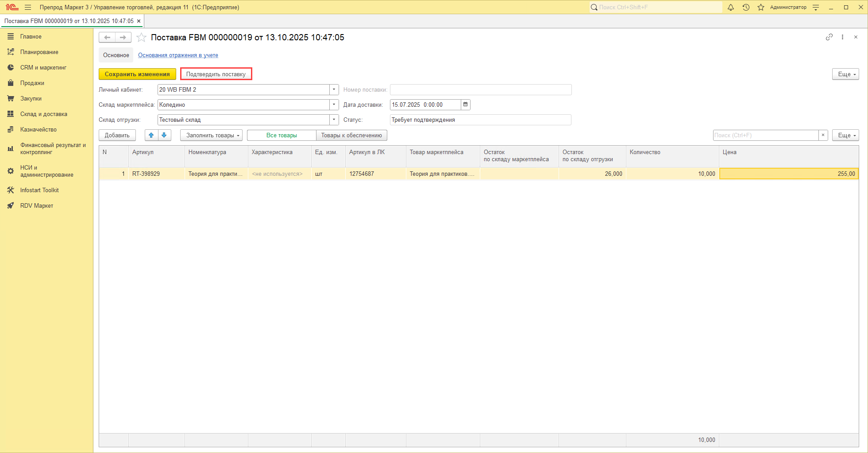This screenshot has width=868, height=453.
Task: Click "Сохранить изменения" button
Action: (x=137, y=74)
